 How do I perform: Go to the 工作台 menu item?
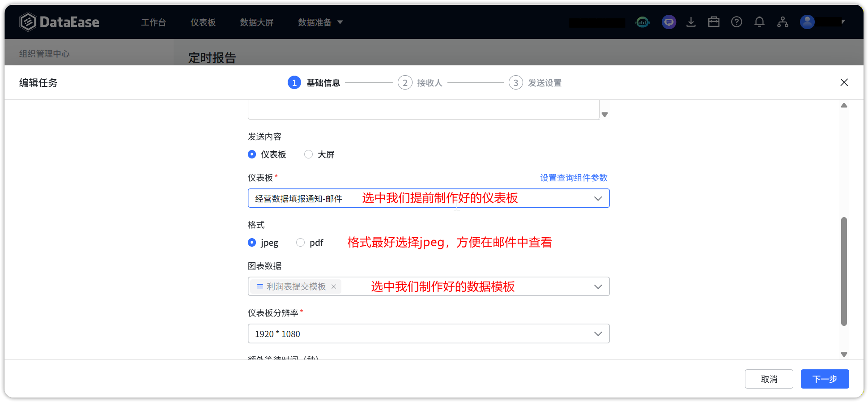click(x=153, y=22)
